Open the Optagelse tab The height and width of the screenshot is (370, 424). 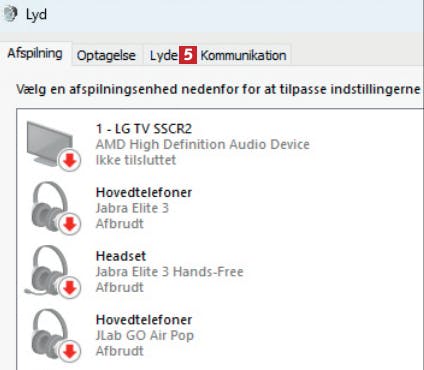(106, 55)
